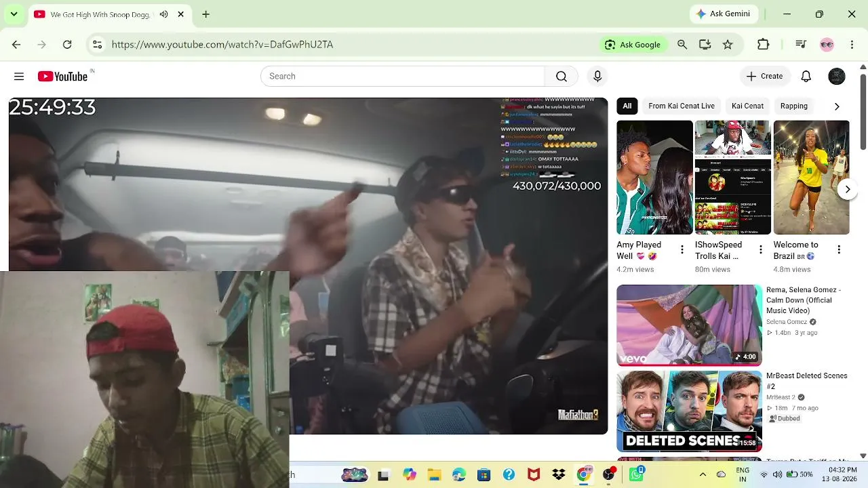Open the Chrome three-dot menu

pyautogui.click(x=850, y=45)
